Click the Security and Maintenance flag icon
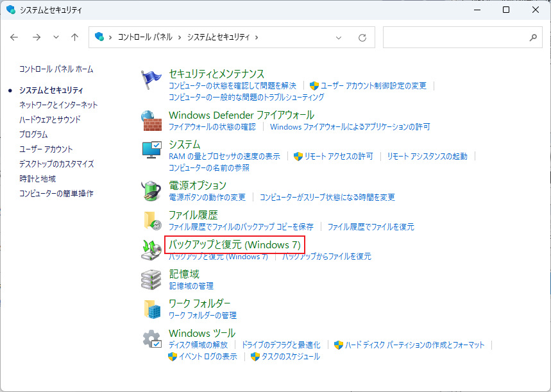Viewport: 551px width, 392px height. [151, 80]
